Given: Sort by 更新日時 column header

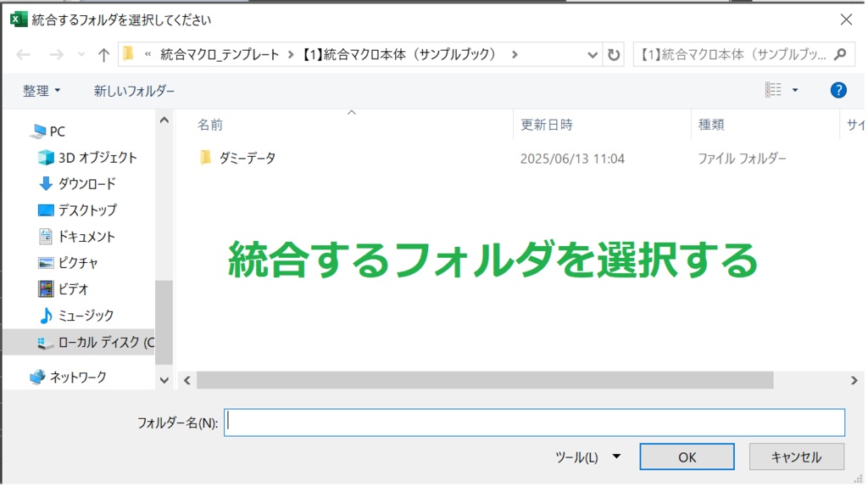Looking at the screenshot, I should 547,125.
